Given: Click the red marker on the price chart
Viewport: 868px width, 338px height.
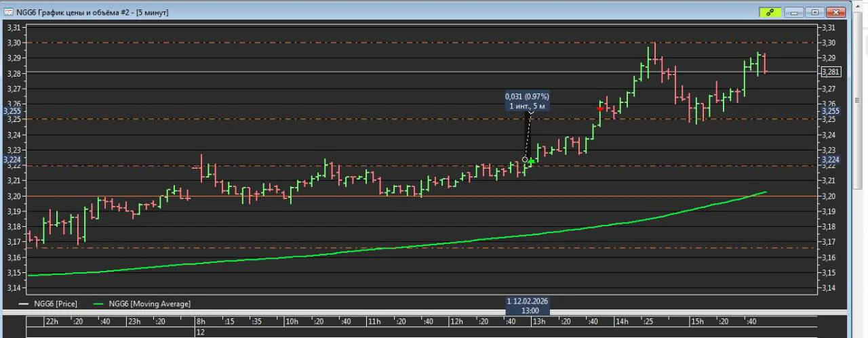Looking at the screenshot, I should tap(600, 108).
